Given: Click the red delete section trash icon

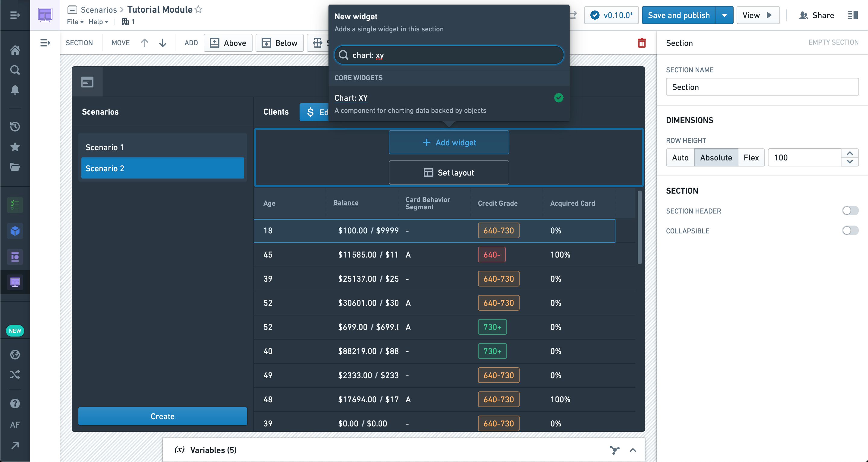Looking at the screenshot, I should [x=642, y=43].
